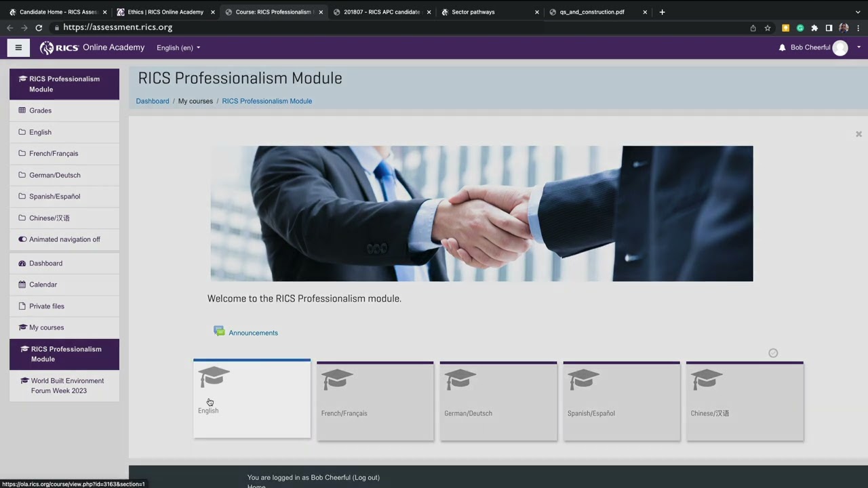Open Chinese/汉语 in the sidebar

point(64,218)
